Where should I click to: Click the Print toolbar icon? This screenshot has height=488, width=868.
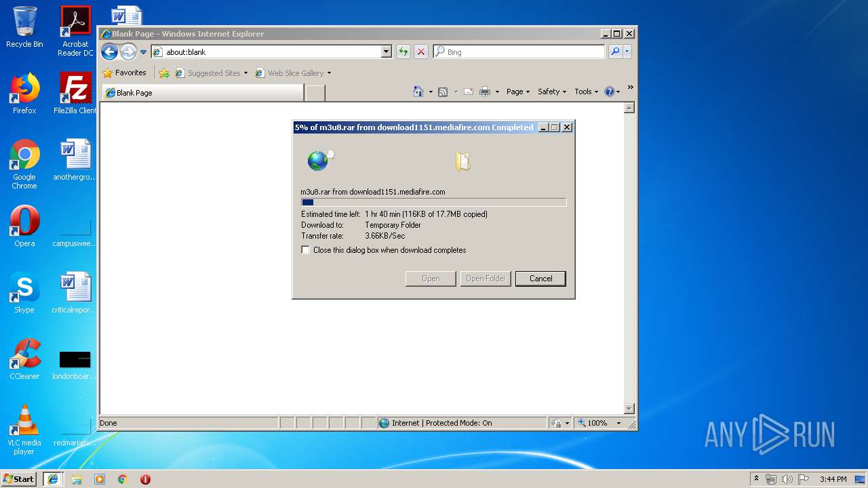(485, 91)
